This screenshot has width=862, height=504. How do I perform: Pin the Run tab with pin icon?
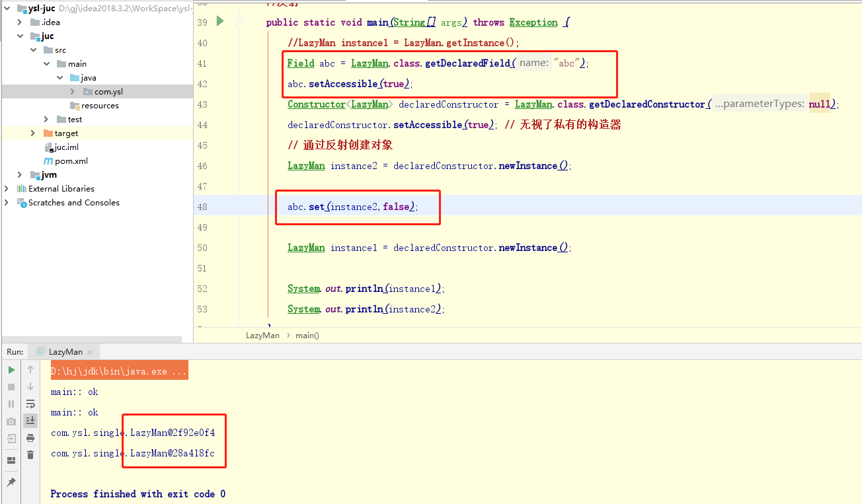coord(11,483)
